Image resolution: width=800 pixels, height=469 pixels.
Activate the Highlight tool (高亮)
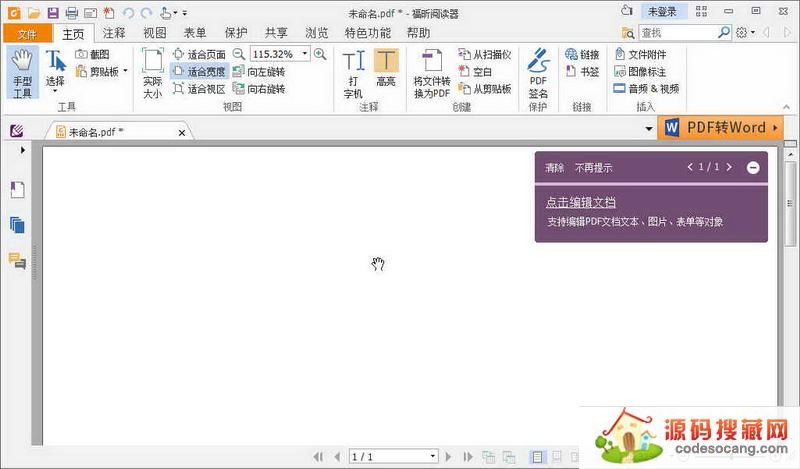pyautogui.click(x=386, y=72)
